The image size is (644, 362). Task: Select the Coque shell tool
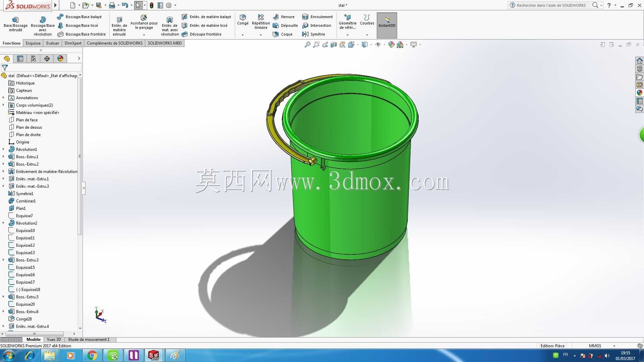coord(283,34)
